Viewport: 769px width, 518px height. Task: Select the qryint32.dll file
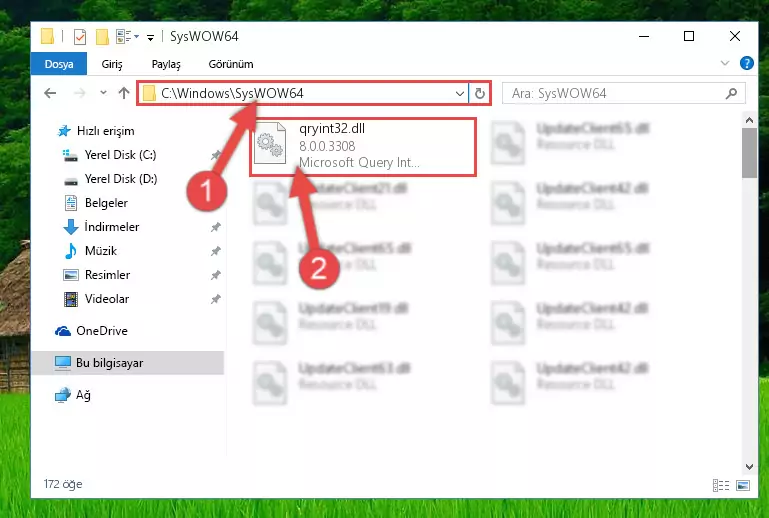coord(363,146)
